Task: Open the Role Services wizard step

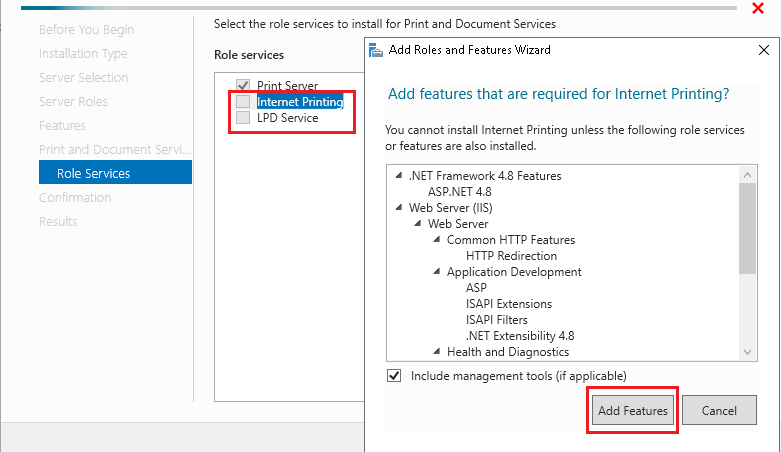Action: click(115, 172)
